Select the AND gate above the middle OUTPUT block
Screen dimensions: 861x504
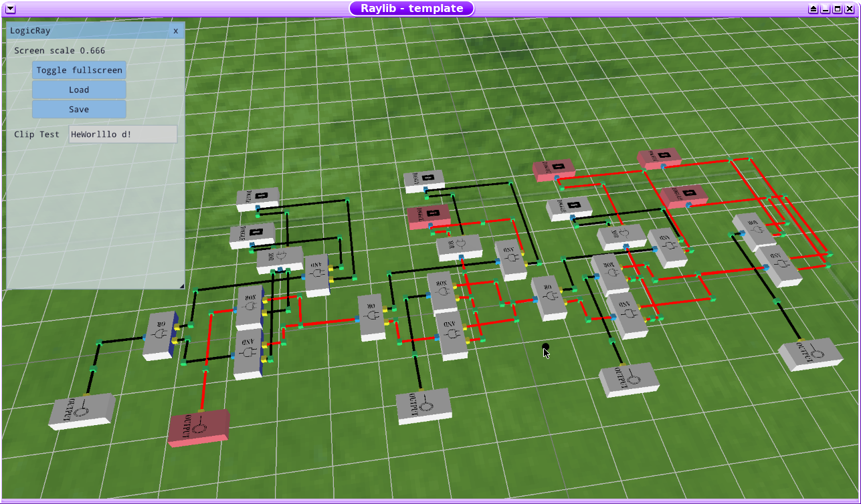(x=452, y=336)
